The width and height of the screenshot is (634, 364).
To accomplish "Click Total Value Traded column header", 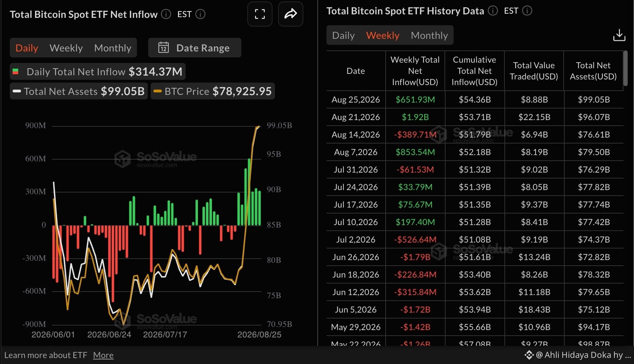I will (x=534, y=71).
